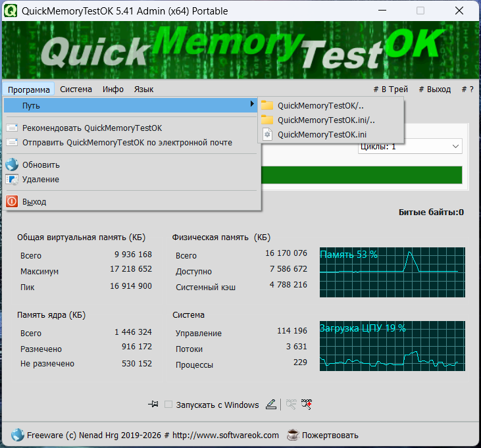This screenshot has width=481, height=448.
Task: Open the Система menu
Action: tap(76, 89)
